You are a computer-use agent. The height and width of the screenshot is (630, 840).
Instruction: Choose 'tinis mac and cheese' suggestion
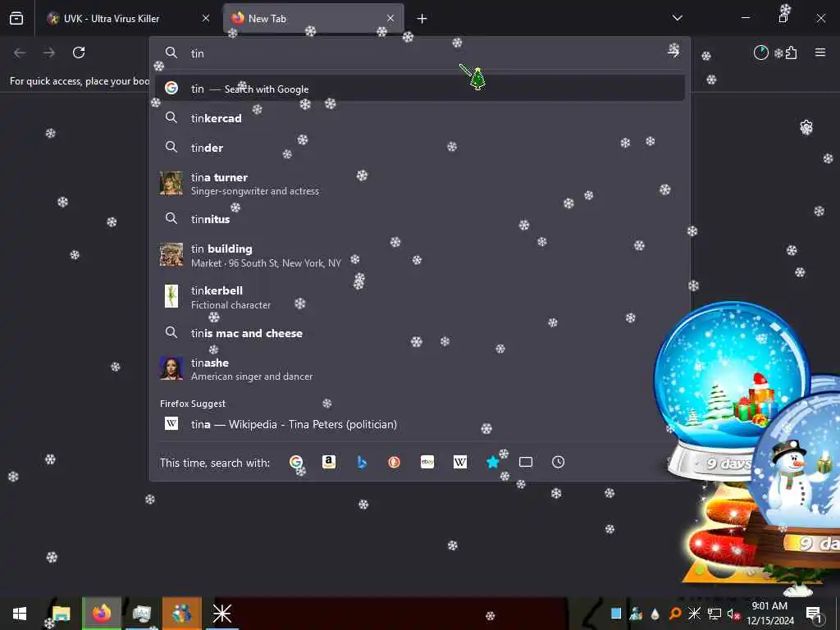[419, 333]
